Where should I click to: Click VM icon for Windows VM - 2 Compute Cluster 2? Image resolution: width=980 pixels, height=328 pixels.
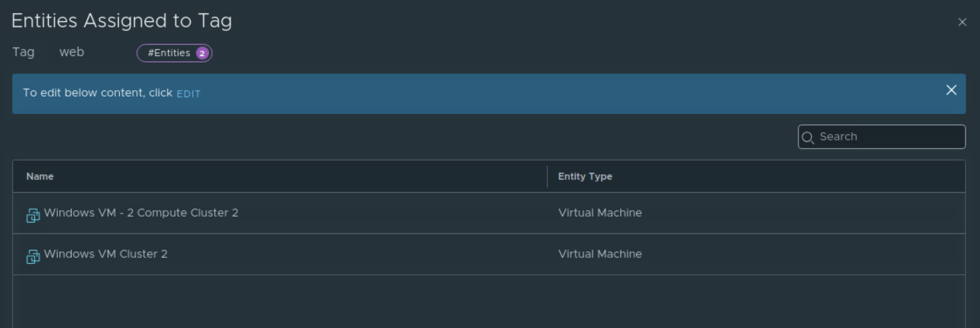(33, 215)
